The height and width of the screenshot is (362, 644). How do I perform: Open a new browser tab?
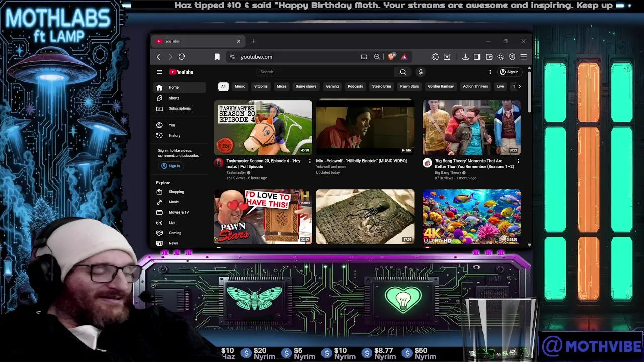point(253,41)
